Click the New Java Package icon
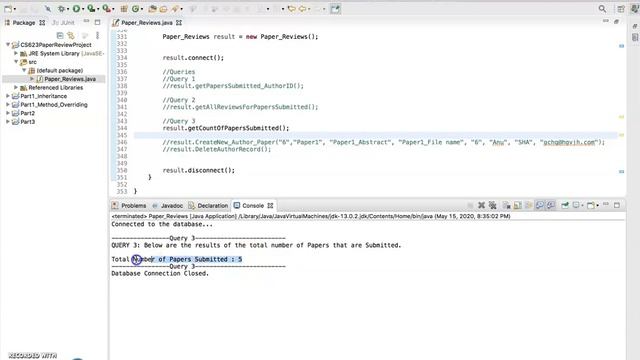The width and height of the screenshot is (640, 360). [124, 9]
